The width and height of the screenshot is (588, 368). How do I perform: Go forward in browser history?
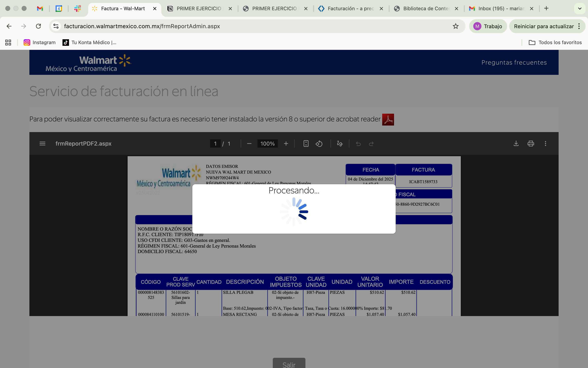(x=23, y=26)
